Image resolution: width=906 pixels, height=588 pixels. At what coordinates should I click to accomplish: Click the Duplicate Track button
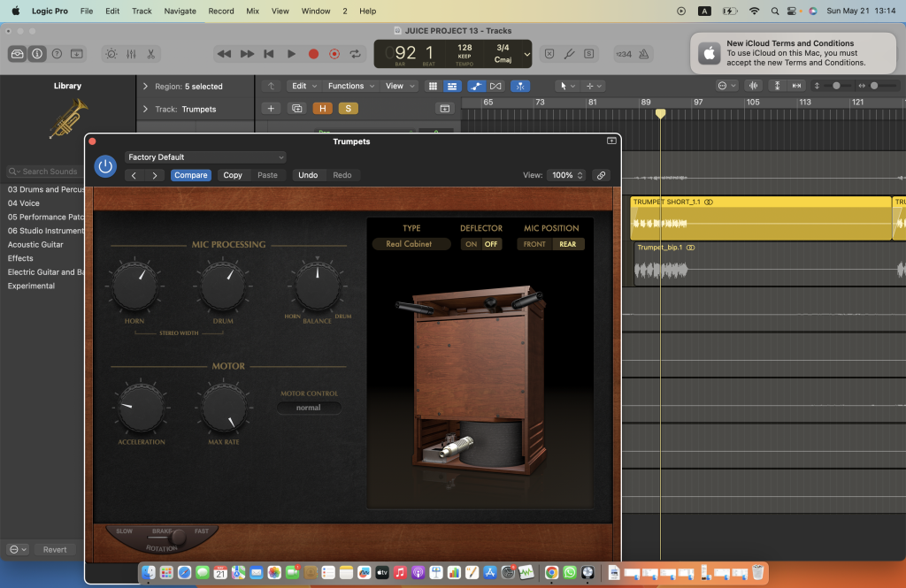296,108
